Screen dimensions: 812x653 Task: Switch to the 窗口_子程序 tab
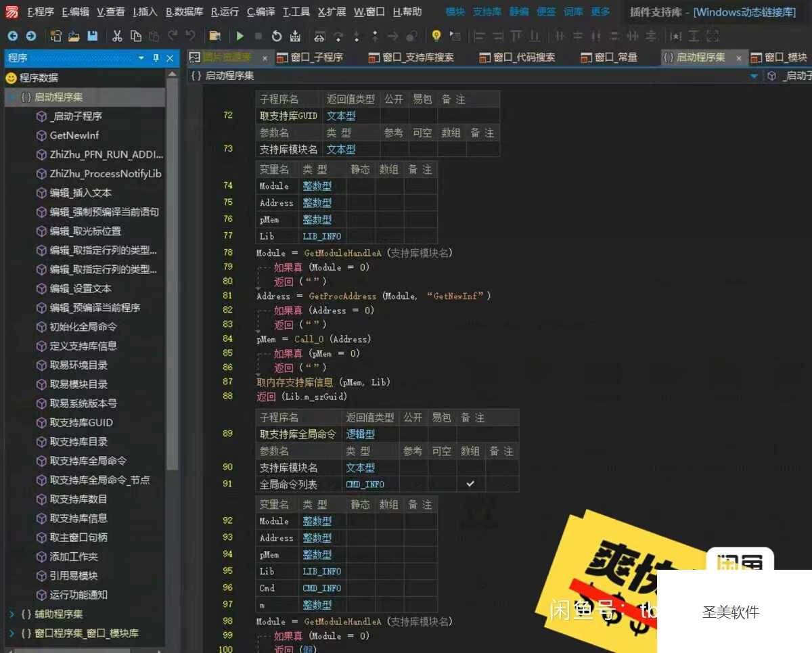click(310, 58)
